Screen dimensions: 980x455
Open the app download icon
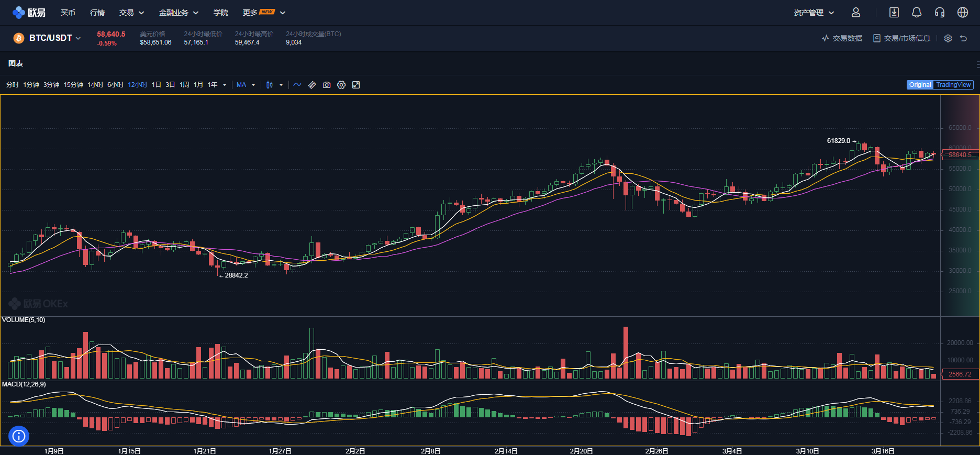[x=894, y=12]
